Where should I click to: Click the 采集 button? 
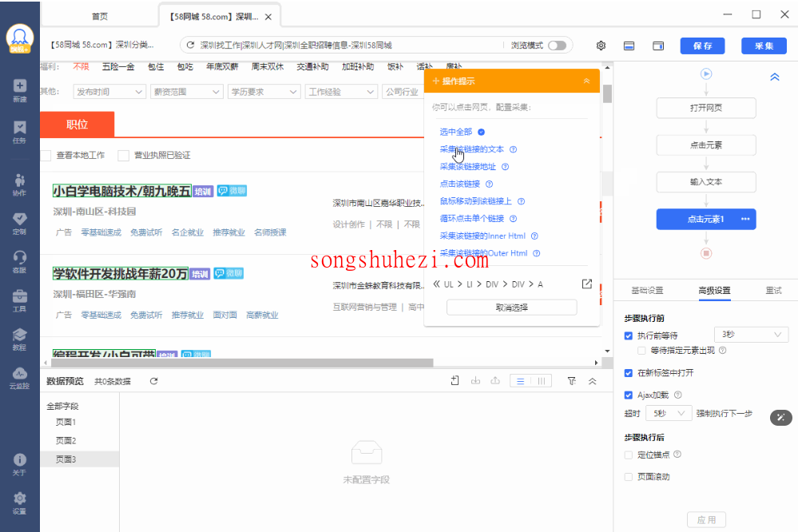click(x=764, y=46)
